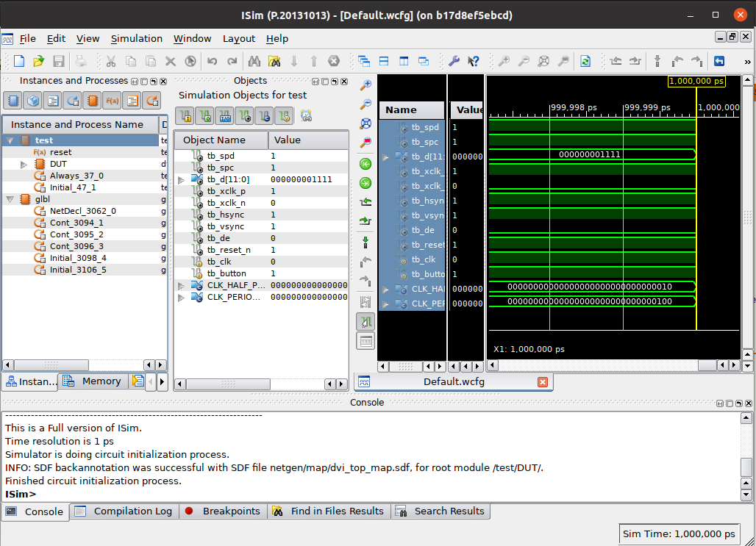Click the green Go To Time 0 arrow
This screenshot has height=546, width=756.
tap(365, 164)
